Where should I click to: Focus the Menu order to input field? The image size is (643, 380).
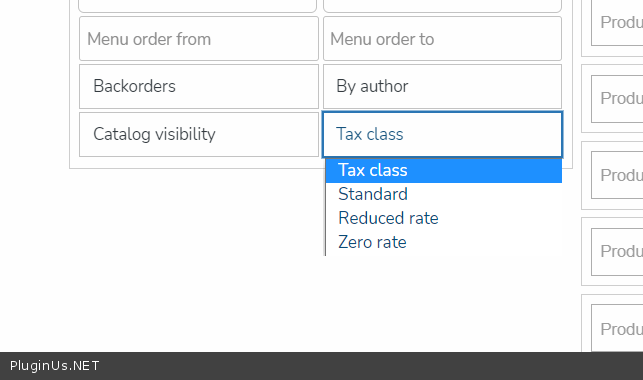[x=442, y=39]
